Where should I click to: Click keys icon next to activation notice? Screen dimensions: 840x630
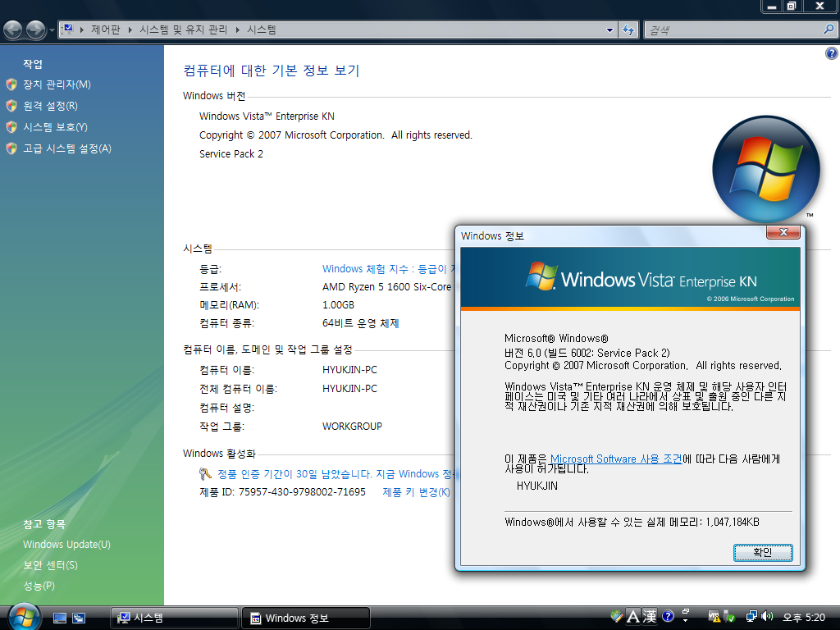click(x=205, y=474)
